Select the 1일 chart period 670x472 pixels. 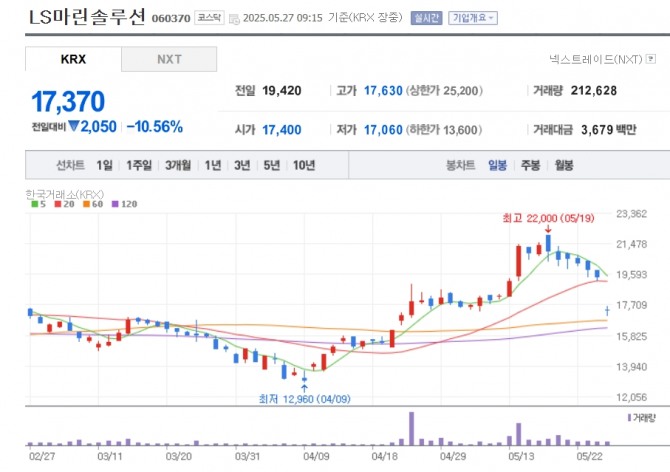pyautogui.click(x=105, y=165)
